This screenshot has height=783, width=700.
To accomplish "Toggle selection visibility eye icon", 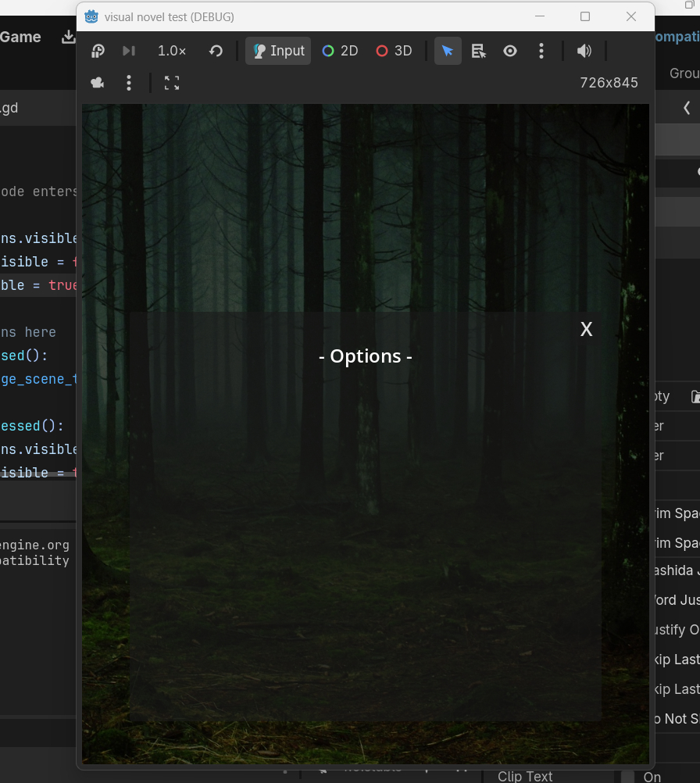I will (x=510, y=51).
